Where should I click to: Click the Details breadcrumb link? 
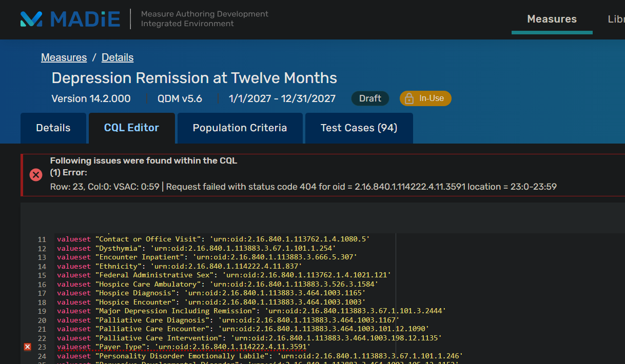point(118,57)
